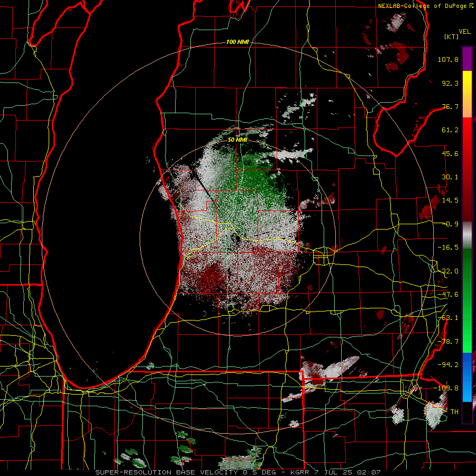Click the Super-Resolution Base Velocity caption
Screen dimensions: 476x476
coord(238,472)
